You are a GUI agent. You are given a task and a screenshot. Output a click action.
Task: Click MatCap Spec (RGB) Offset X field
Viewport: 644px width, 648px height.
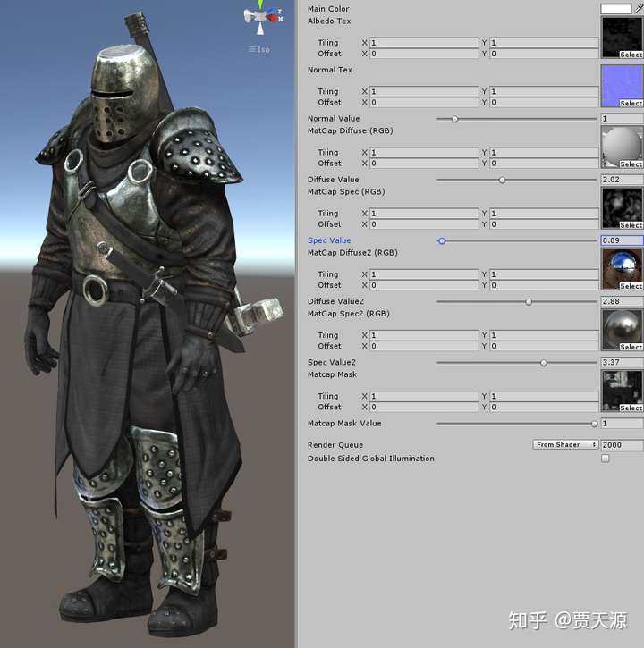[x=424, y=224]
